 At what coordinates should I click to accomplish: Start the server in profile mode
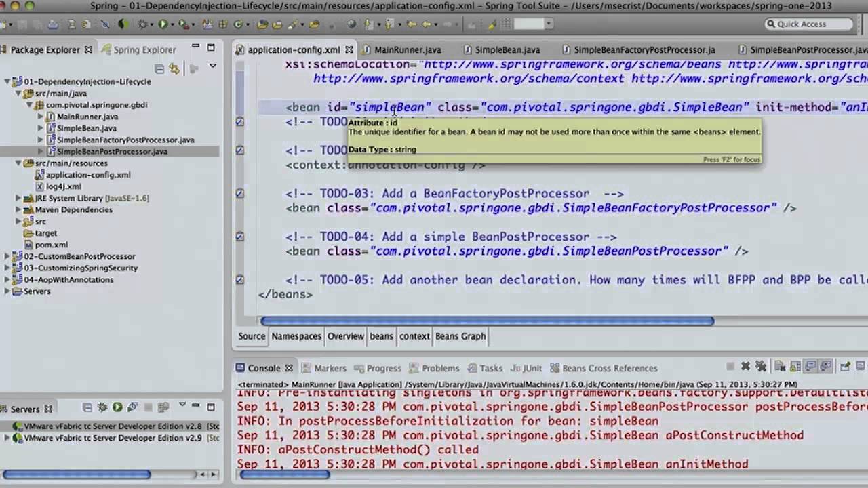tap(132, 407)
